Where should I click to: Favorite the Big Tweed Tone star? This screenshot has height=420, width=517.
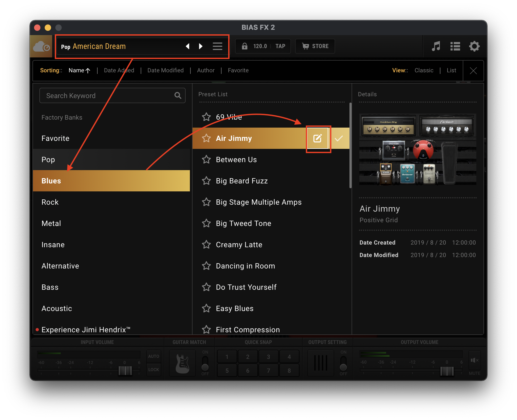point(206,223)
